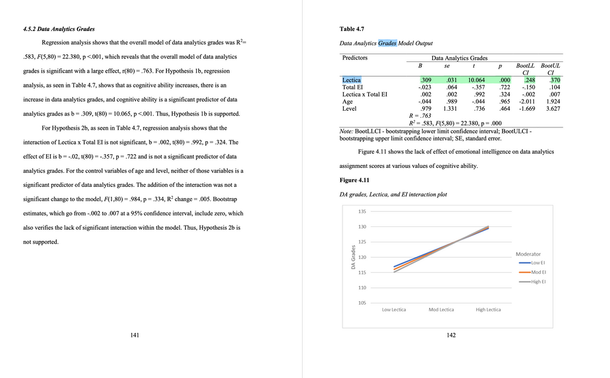This screenshot has width=610, height=378.
Task: Click page number "142"
Action: click(x=451, y=335)
